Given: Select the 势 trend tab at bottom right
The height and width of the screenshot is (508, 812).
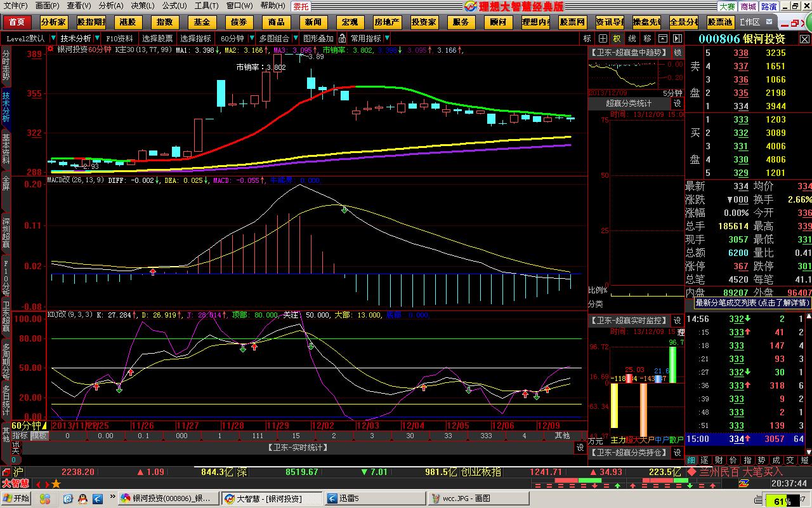Looking at the screenshot, I should tap(762, 460).
